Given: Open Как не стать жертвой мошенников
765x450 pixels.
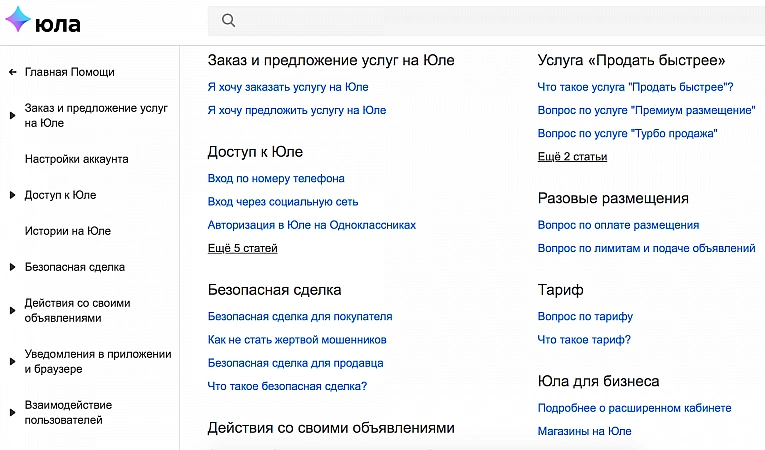Looking at the screenshot, I should (297, 340).
